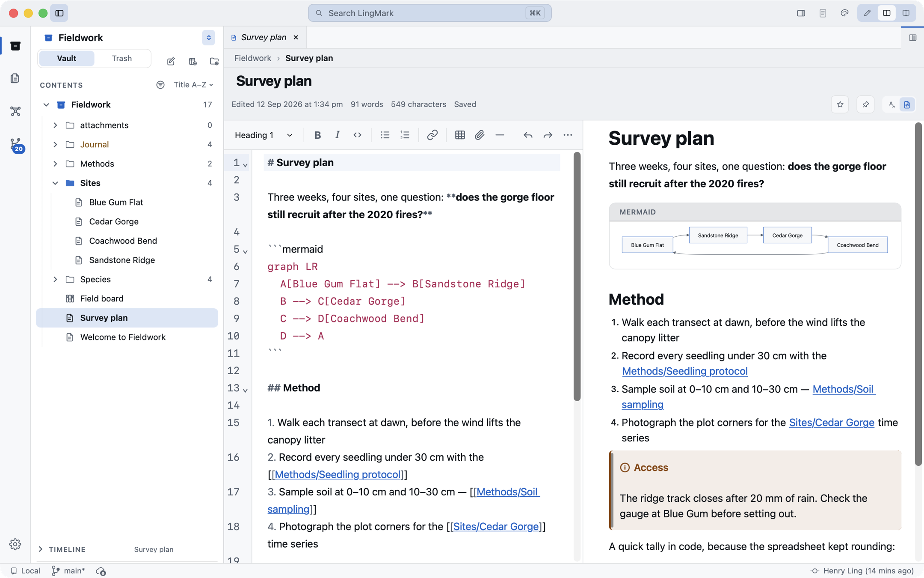Viewport: 924px width, 578px height.
Task: Insert a horizontal rule
Action: coord(500,135)
